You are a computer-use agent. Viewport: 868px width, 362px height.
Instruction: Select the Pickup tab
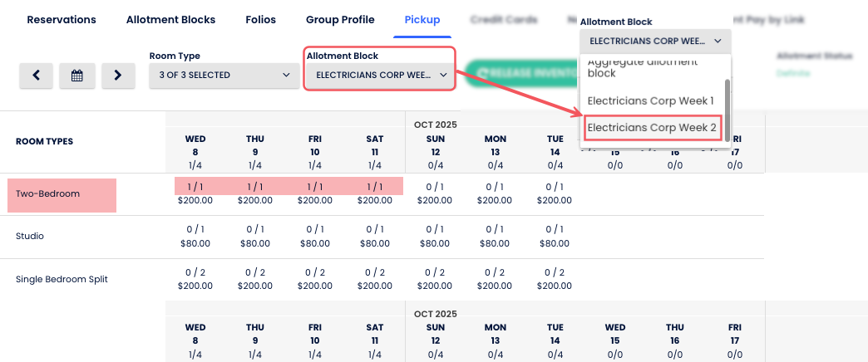tap(422, 20)
